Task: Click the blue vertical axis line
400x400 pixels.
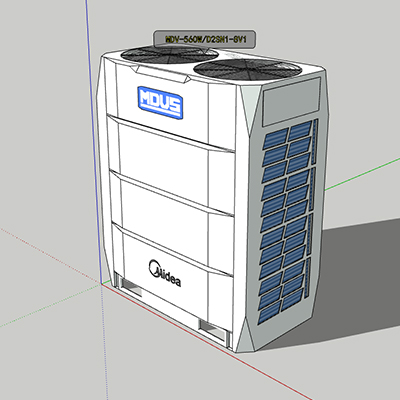Action: pyautogui.click(x=93, y=140)
